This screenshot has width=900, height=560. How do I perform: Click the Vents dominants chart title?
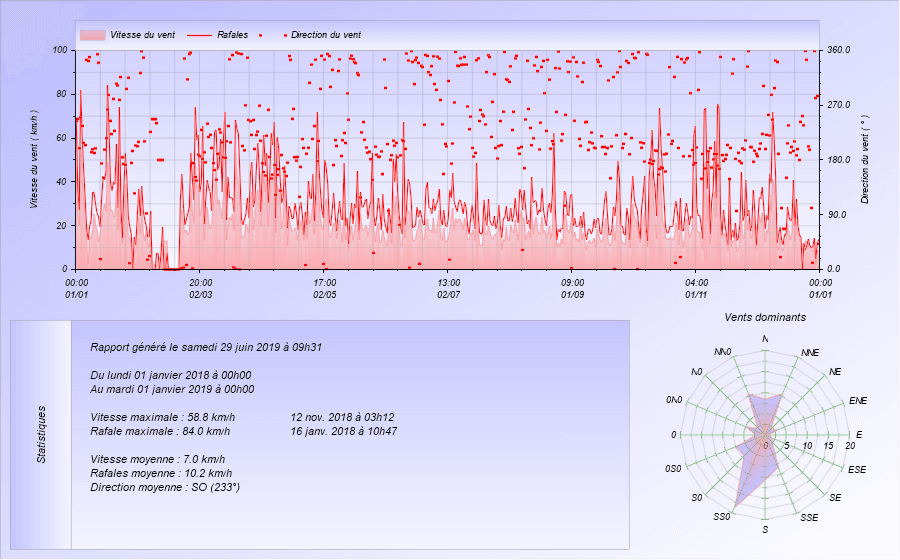click(766, 317)
